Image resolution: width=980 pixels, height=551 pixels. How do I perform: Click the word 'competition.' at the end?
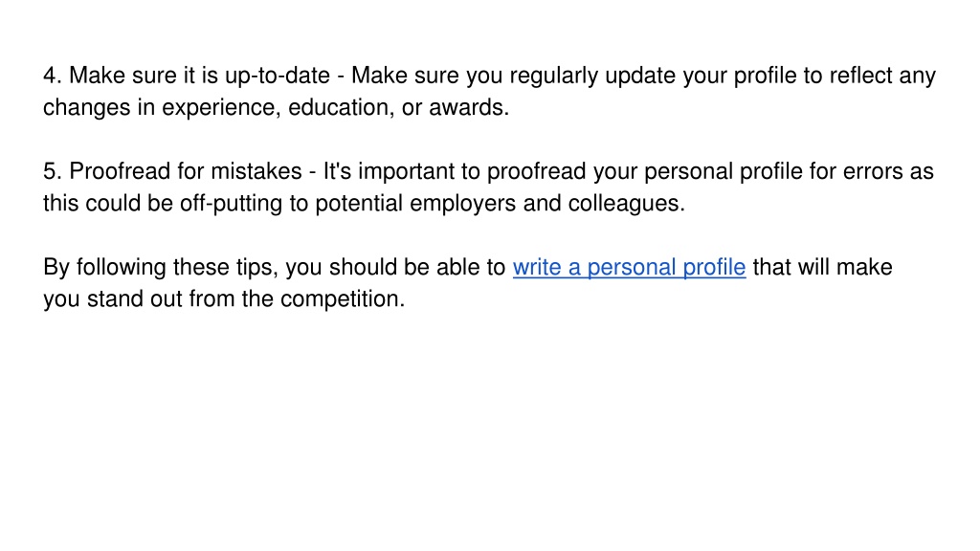click(343, 299)
